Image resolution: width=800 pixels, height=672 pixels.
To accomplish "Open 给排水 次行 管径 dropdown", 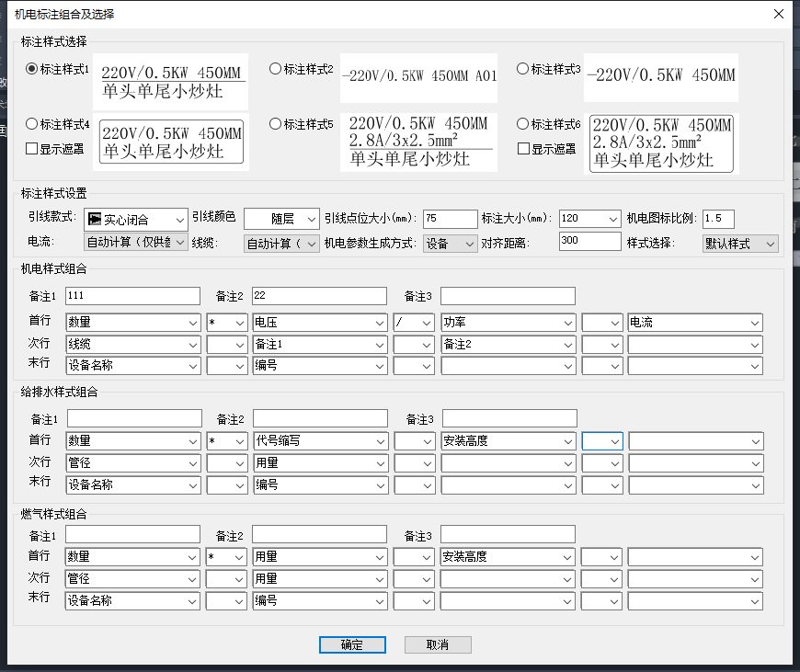I will [133, 463].
